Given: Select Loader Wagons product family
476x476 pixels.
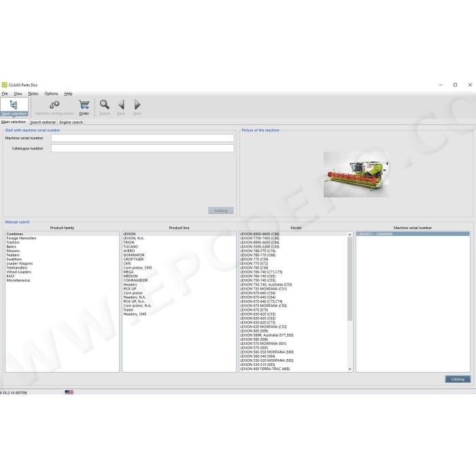Looking at the screenshot, I should 62,264.
